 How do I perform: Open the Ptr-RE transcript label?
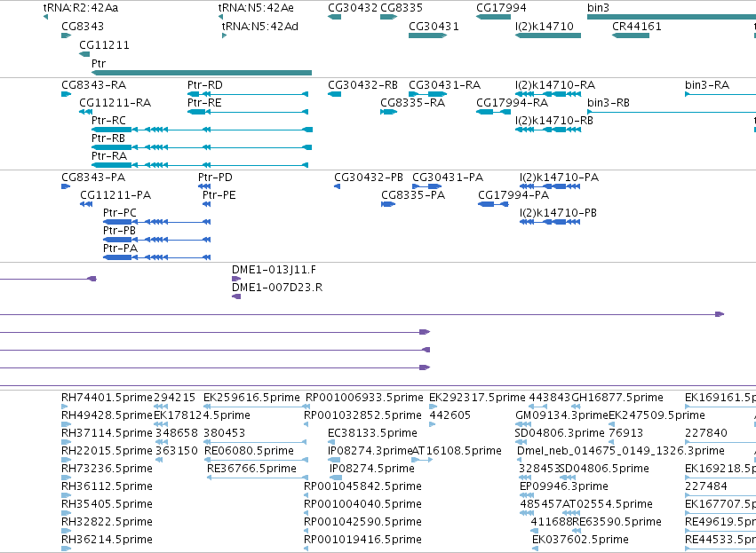click(204, 103)
